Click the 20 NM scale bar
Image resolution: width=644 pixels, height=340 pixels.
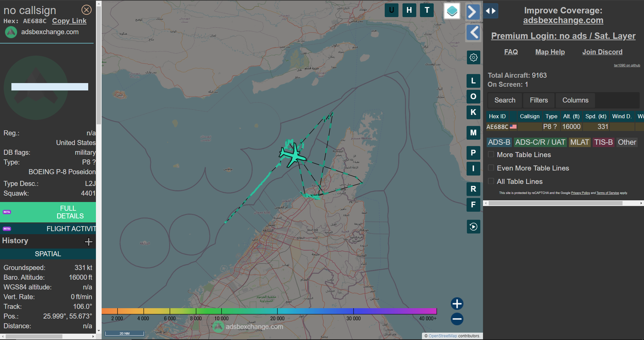124,333
